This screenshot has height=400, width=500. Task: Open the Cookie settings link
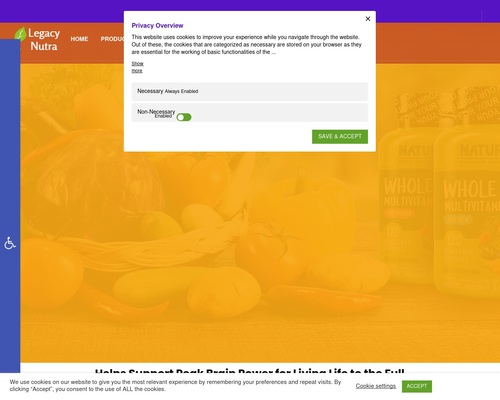(x=376, y=386)
